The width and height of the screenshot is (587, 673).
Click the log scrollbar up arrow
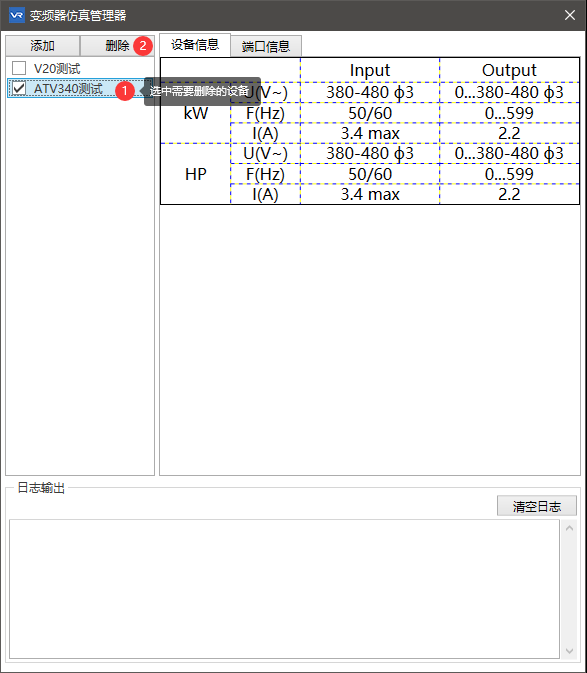click(x=569, y=528)
